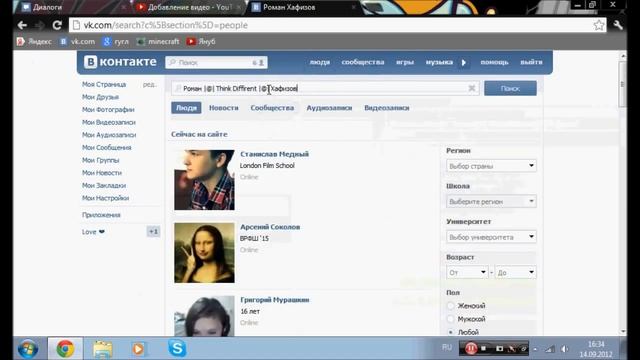Click выйти to log out
Screen dimensions: 640x360
pyautogui.click(x=531, y=62)
